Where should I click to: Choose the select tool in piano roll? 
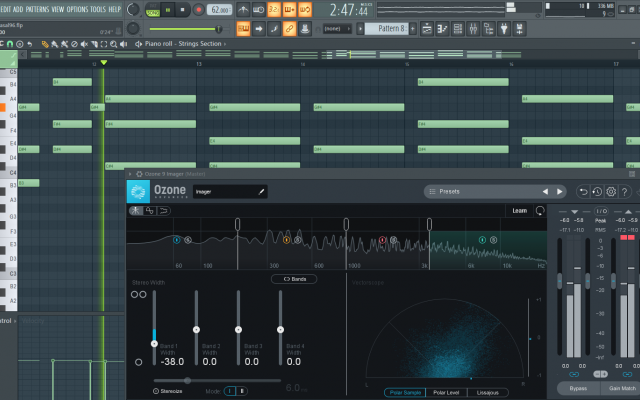pos(104,44)
